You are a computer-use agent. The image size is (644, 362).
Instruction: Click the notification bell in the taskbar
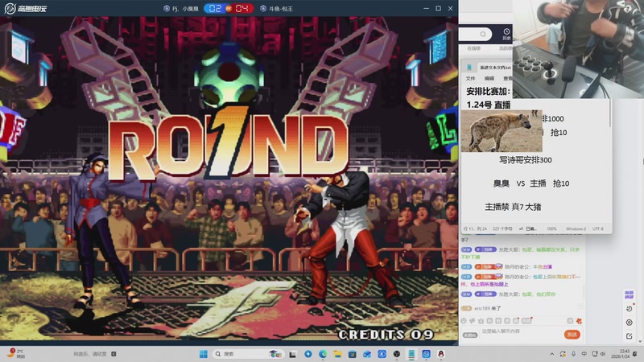click(x=635, y=354)
